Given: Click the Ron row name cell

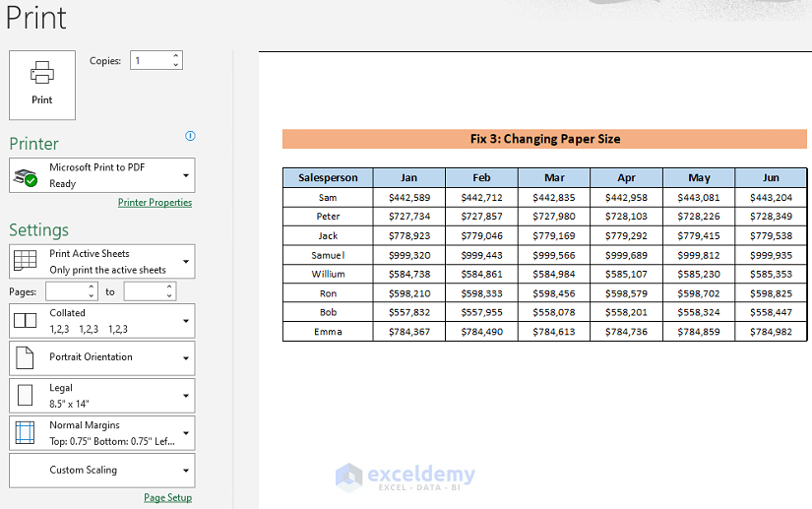Looking at the screenshot, I should click(328, 293).
